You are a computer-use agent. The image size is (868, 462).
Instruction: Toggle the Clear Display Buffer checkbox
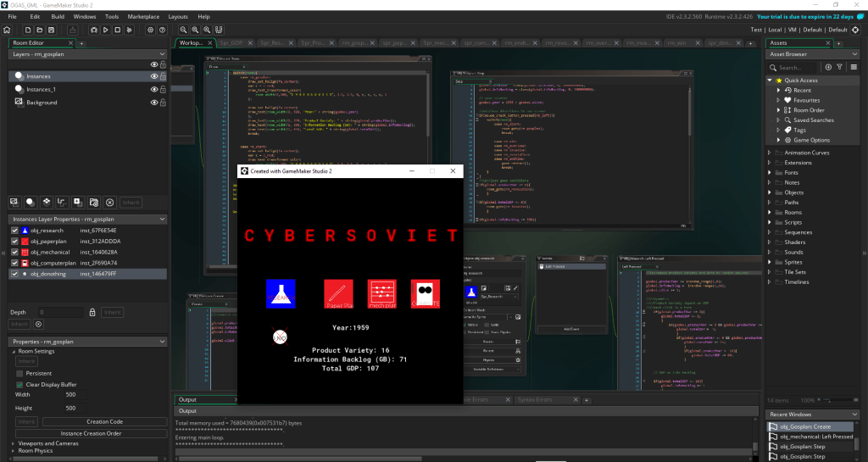19,384
